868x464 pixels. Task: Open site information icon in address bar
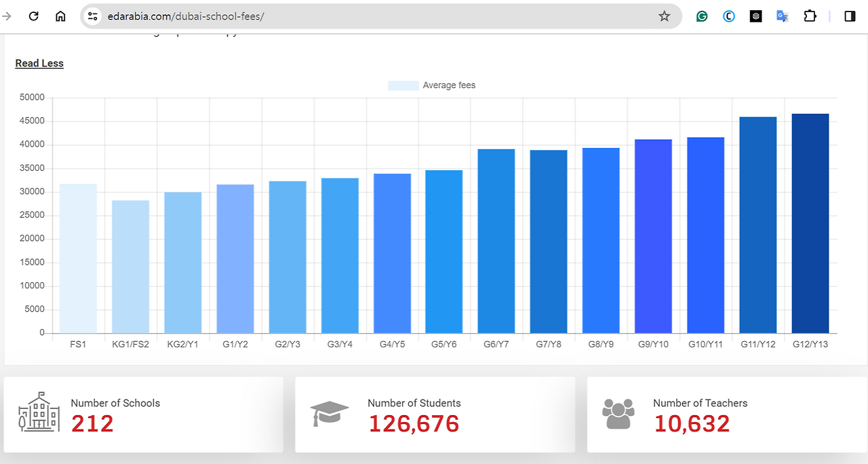pos(94,16)
